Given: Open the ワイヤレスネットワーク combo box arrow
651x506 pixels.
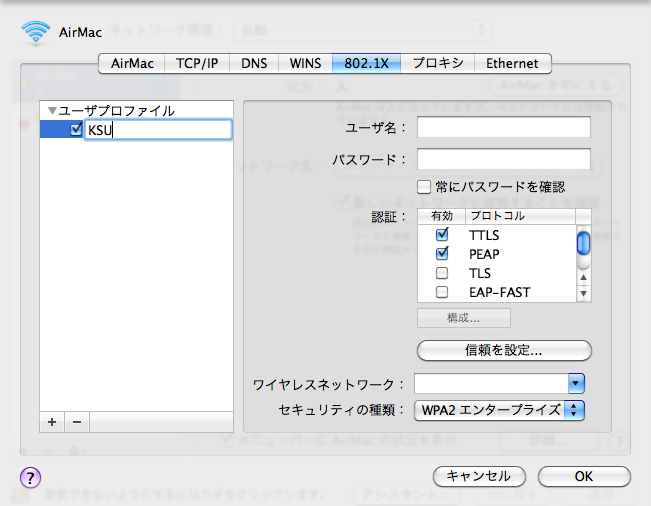Looking at the screenshot, I should tap(576, 383).
